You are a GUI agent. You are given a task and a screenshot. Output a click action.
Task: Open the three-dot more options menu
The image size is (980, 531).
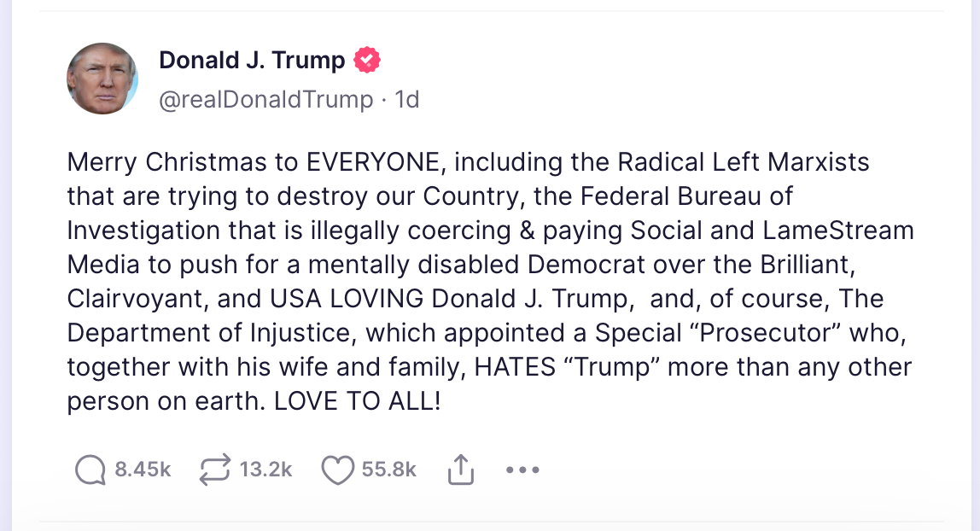522,470
